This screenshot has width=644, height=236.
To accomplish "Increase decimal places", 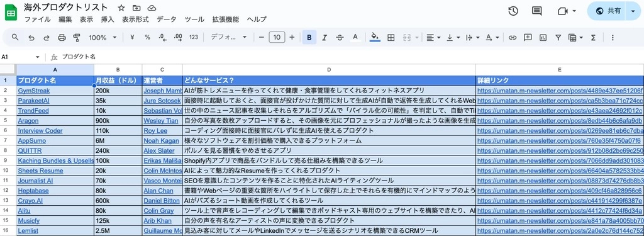I will [178, 37].
